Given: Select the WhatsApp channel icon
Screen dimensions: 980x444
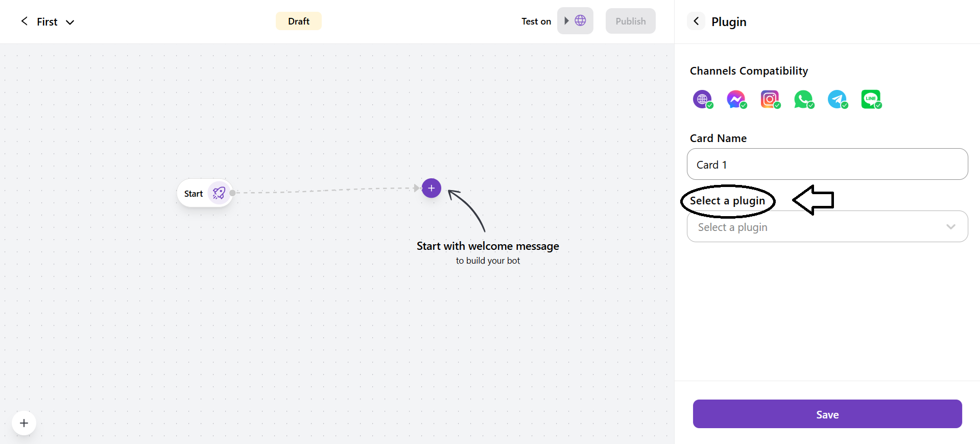Looking at the screenshot, I should pos(803,99).
